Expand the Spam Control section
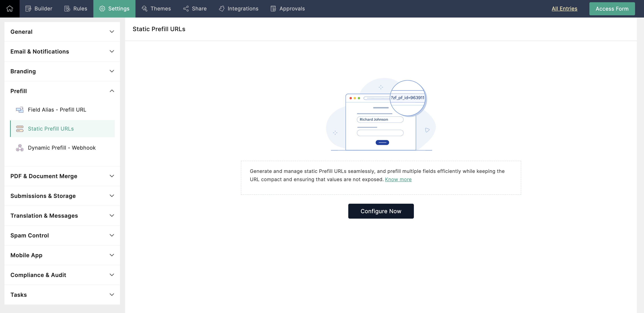The height and width of the screenshot is (313, 644). [x=62, y=235]
